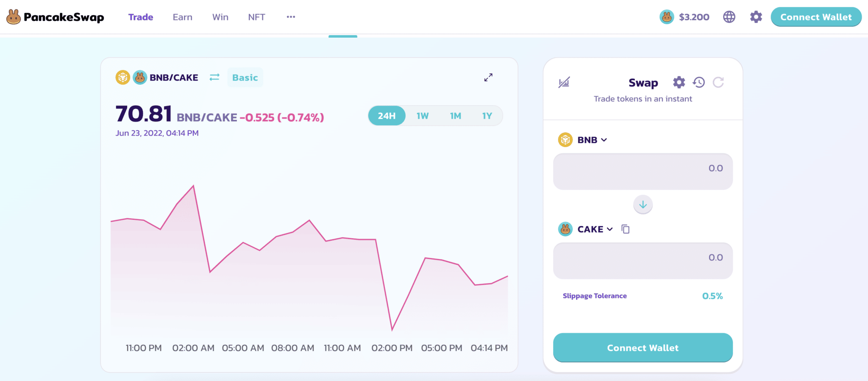Refresh the swap price
The height and width of the screenshot is (381, 868).
pos(718,82)
